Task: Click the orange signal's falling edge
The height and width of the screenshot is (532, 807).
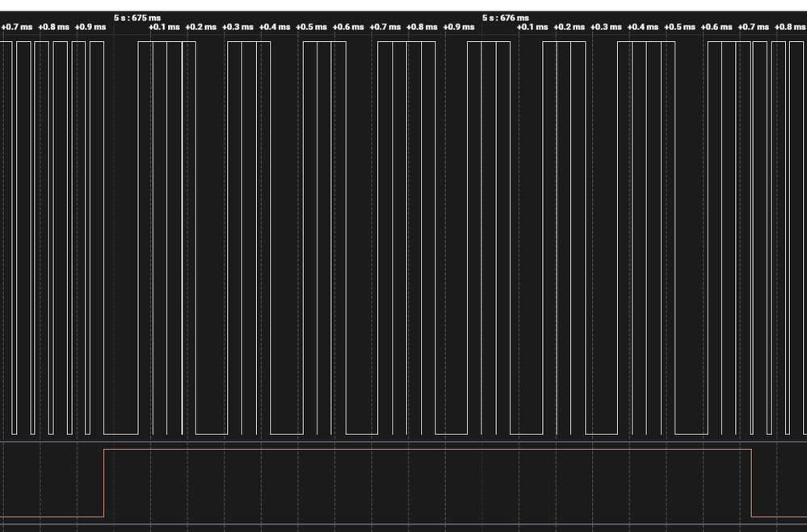Action: click(x=751, y=483)
